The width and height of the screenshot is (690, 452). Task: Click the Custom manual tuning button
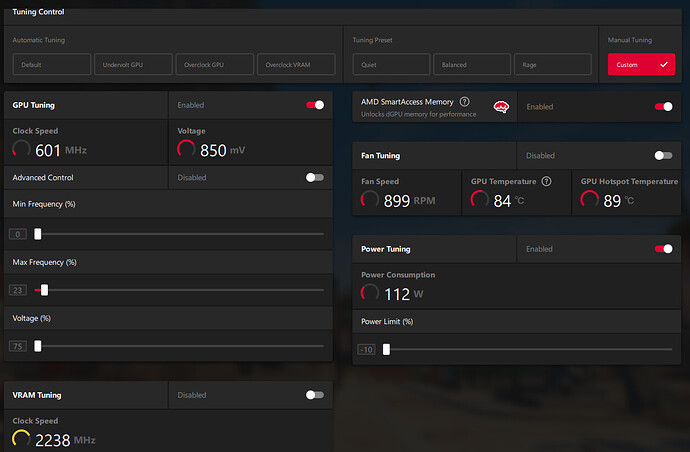(641, 64)
